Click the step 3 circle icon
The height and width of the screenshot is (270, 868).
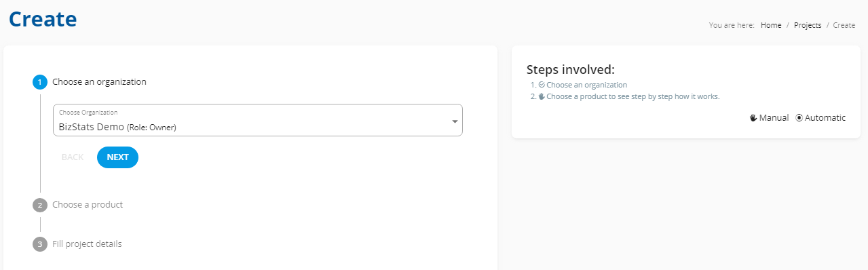pos(40,244)
